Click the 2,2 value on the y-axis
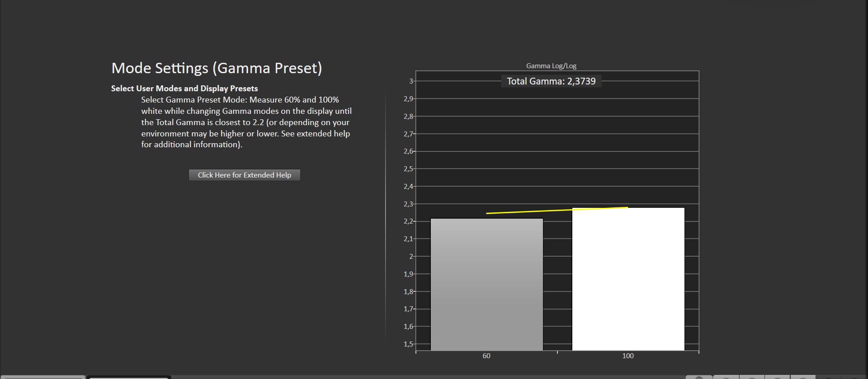The image size is (868, 379). (408, 221)
